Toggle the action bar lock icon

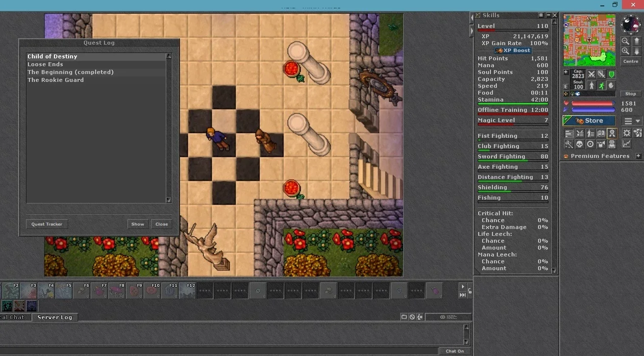pyautogui.click(x=470, y=291)
